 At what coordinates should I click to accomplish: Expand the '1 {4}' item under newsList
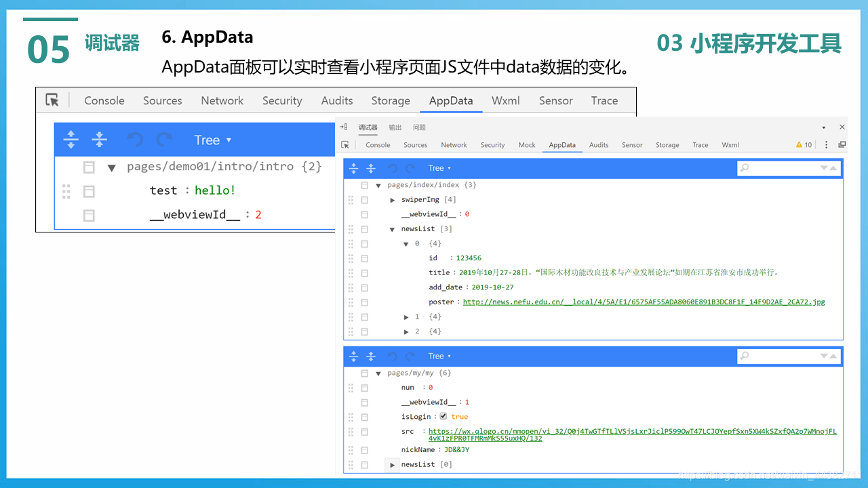pyautogui.click(x=406, y=317)
